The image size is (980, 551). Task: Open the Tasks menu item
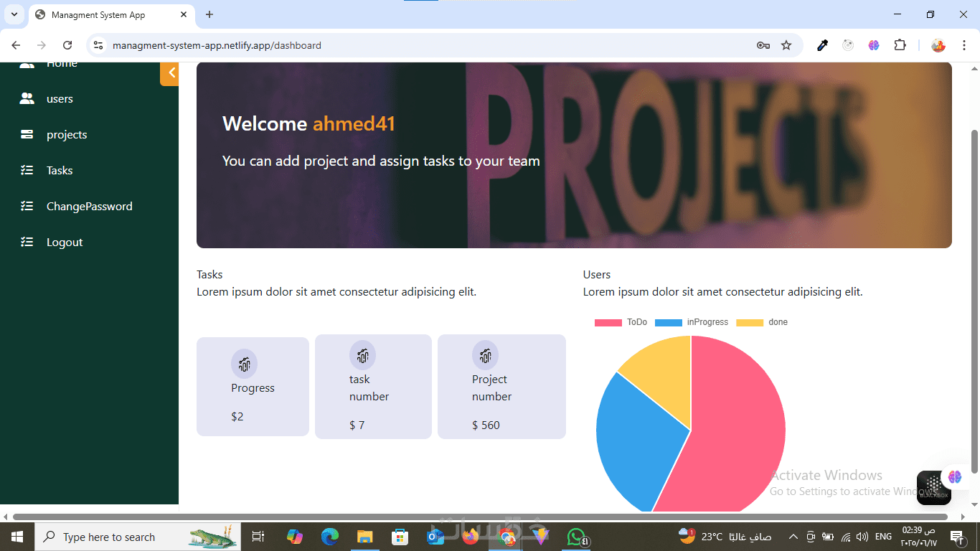[x=60, y=171]
